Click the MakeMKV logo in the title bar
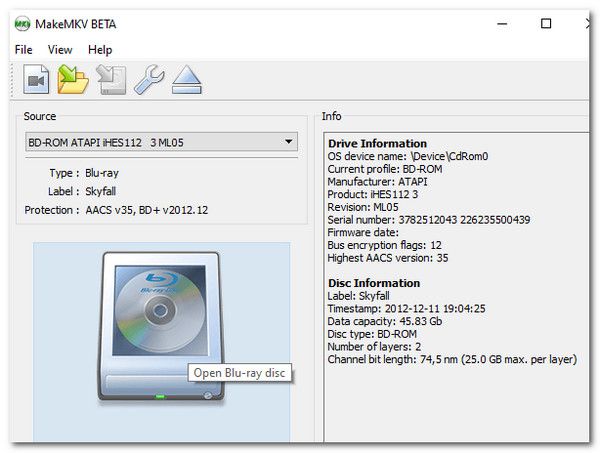This screenshot has height=453, width=600. click(22, 24)
